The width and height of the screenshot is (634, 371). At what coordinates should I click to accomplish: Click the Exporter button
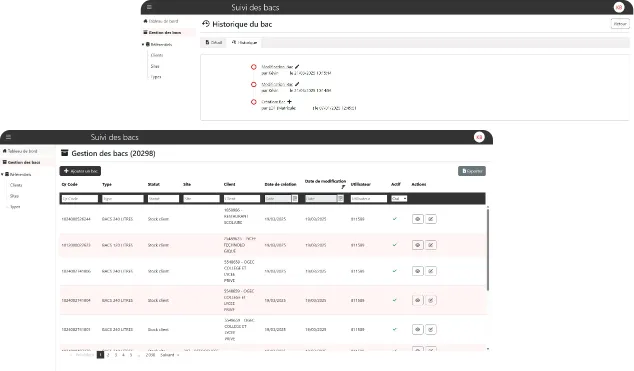click(x=472, y=171)
